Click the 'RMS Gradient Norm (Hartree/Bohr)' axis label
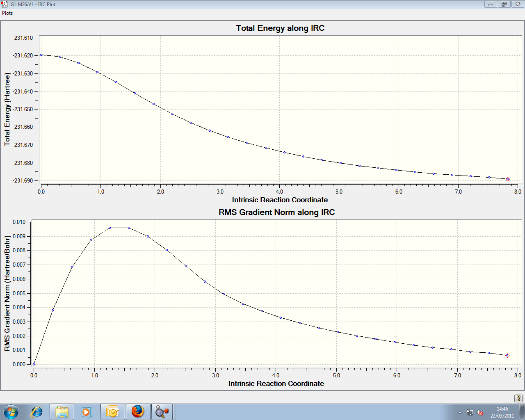Viewport: 525px width, 420px height. point(7,293)
